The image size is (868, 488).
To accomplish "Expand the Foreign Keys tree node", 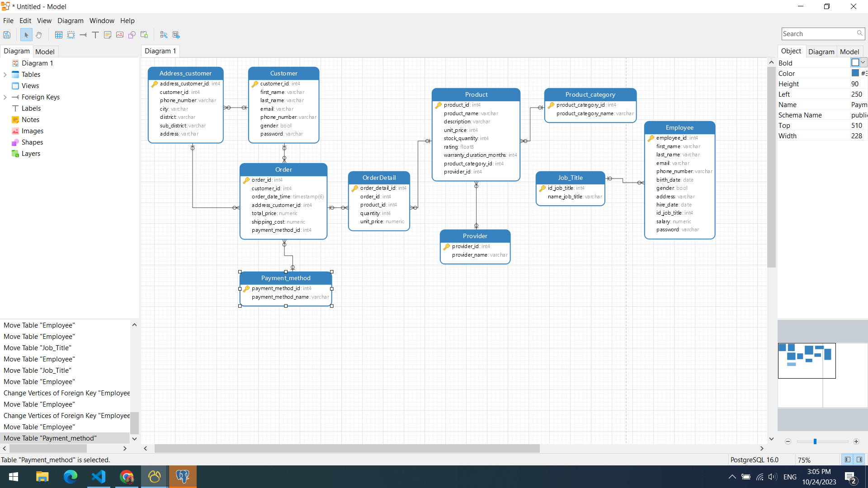I will pos(5,97).
